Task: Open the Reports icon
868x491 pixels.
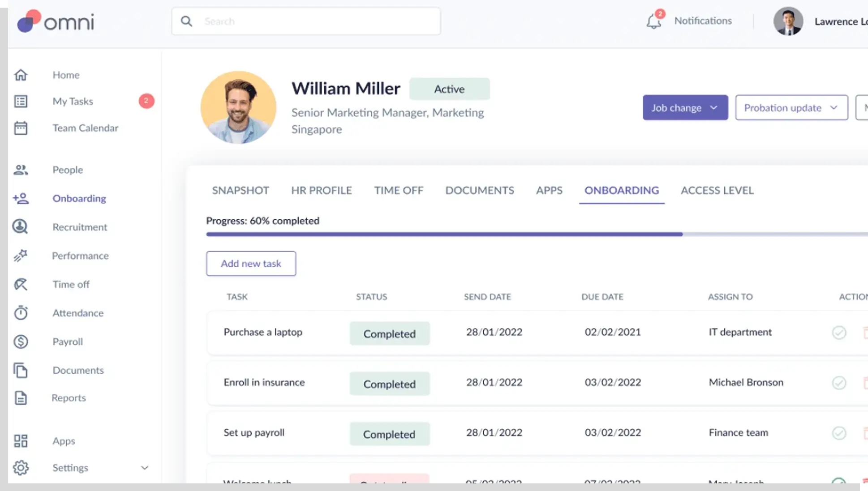Action: 21,398
